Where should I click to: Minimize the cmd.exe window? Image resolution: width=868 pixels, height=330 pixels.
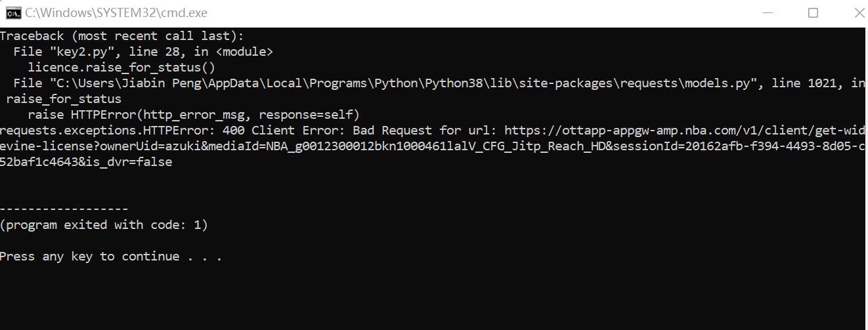(x=766, y=12)
